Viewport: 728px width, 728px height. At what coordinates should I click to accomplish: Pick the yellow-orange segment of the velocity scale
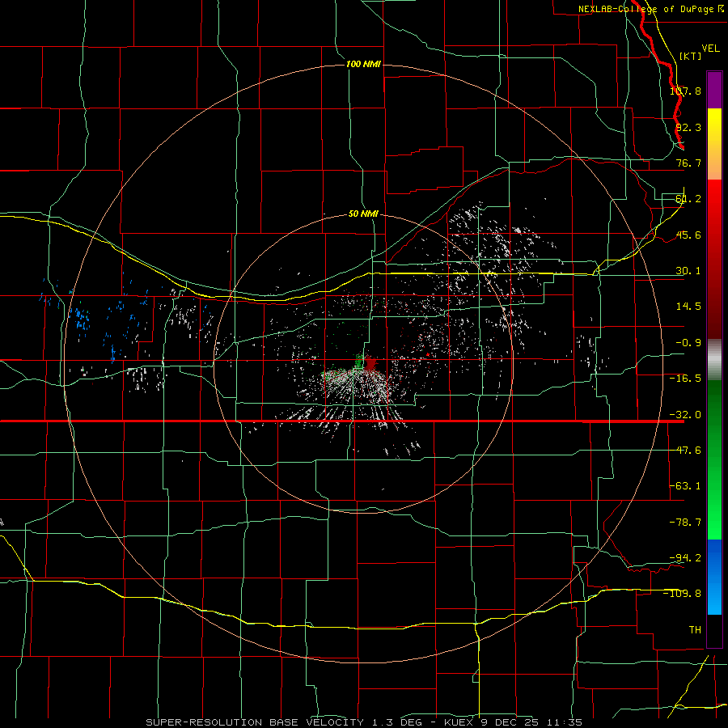coord(714,144)
